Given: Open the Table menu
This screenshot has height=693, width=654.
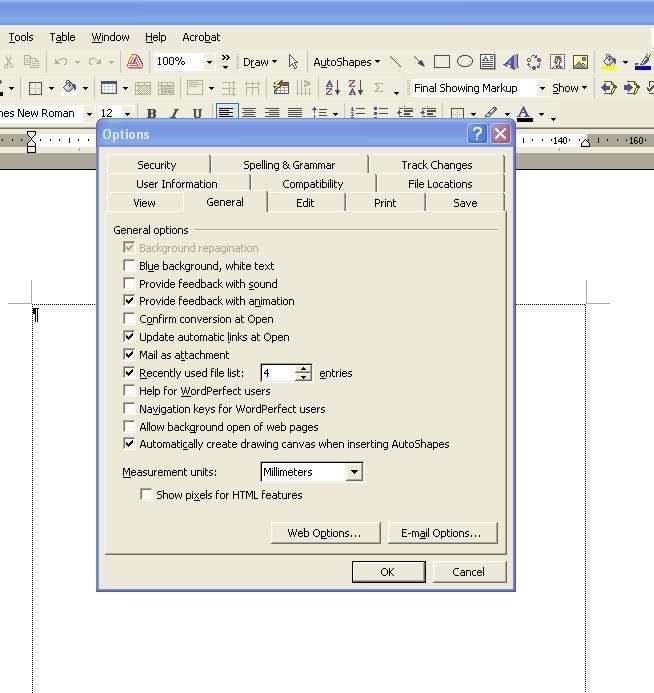Looking at the screenshot, I should [62, 37].
